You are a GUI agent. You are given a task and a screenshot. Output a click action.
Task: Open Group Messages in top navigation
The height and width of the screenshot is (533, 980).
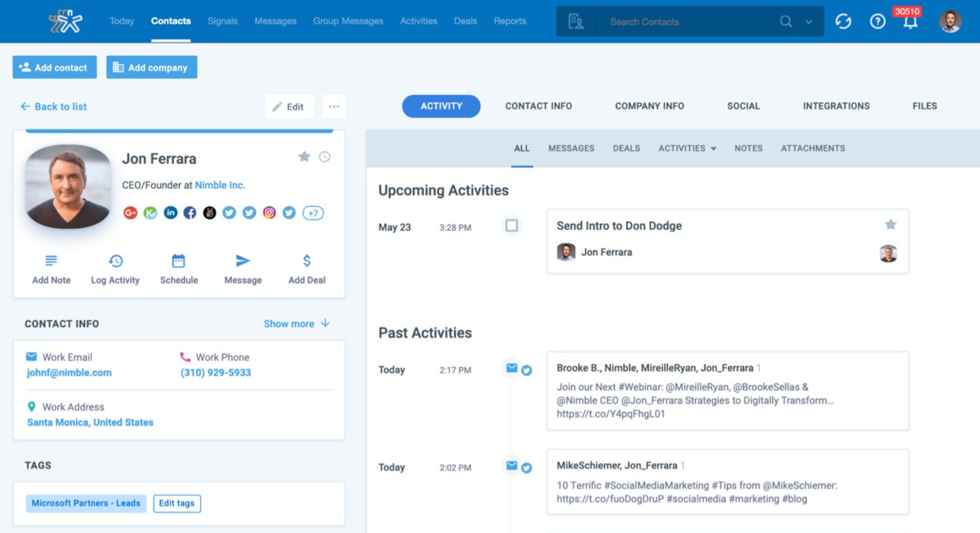coord(348,21)
